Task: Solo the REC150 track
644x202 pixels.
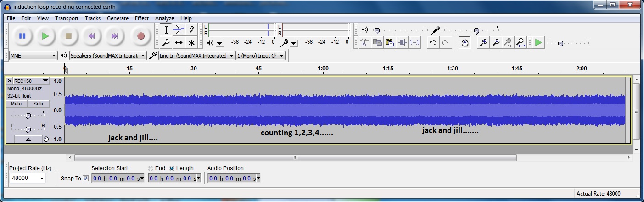Action: click(x=39, y=104)
